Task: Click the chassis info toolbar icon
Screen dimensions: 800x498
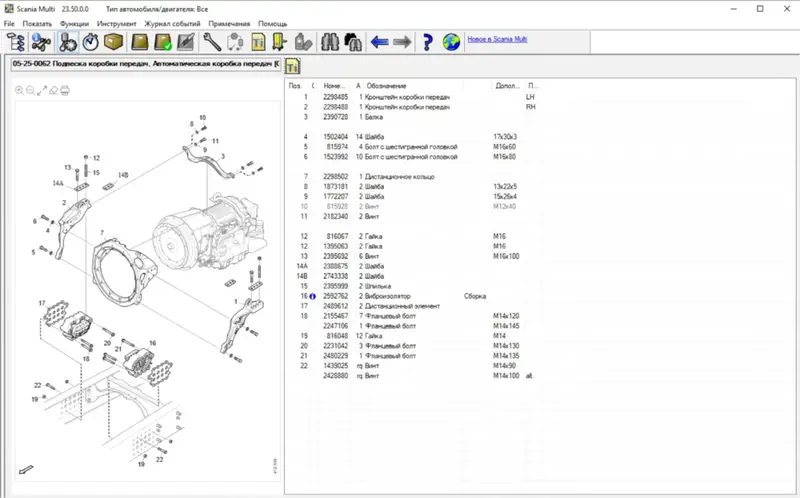Action: click(41, 42)
